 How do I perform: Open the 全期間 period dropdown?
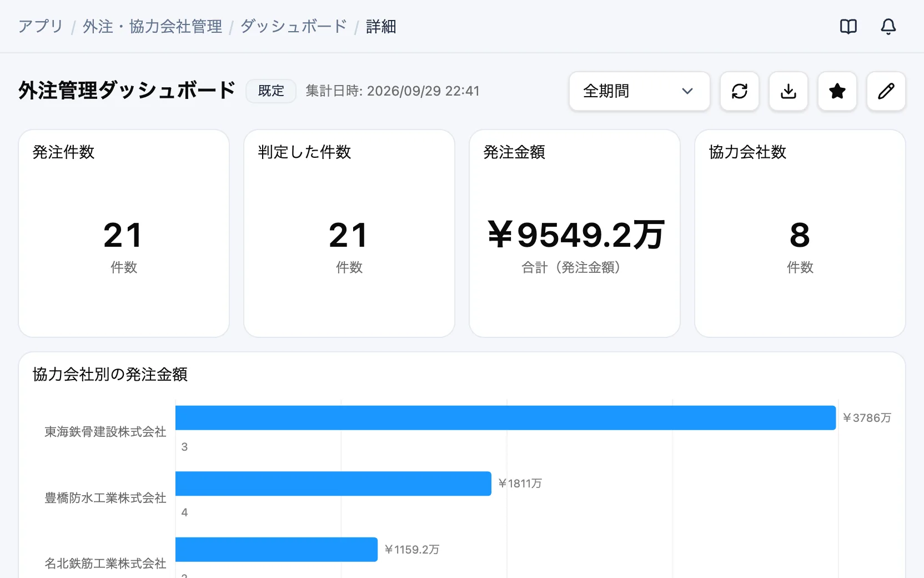click(x=639, y=91)
